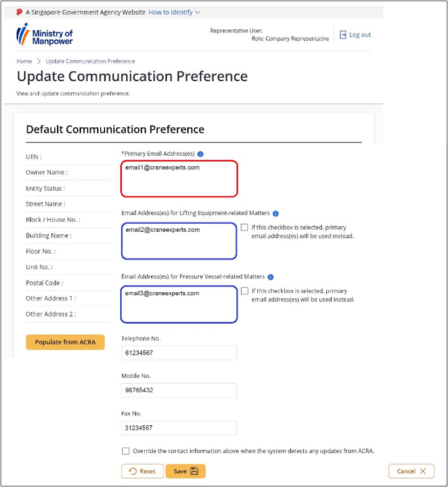Click info icon beside Lifting Equipment-related Matters

(276, 214)
